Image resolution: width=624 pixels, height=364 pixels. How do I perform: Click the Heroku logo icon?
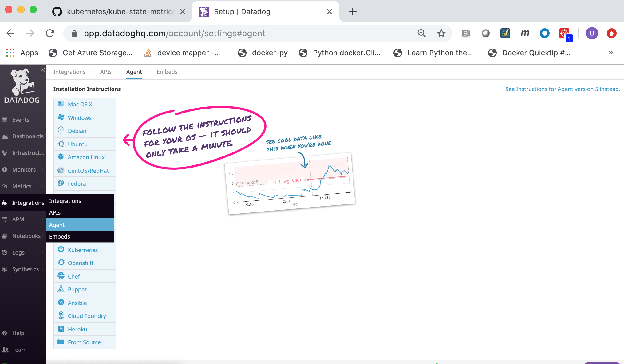pyautogui.click(x=61, y=329)
